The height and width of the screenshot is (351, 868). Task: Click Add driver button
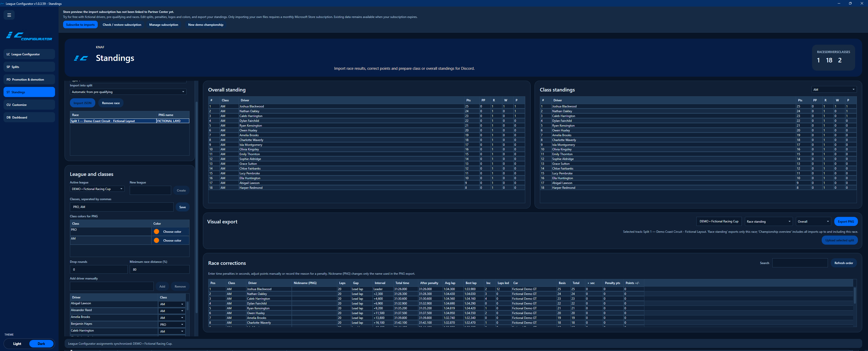click(x=162, y=286)
